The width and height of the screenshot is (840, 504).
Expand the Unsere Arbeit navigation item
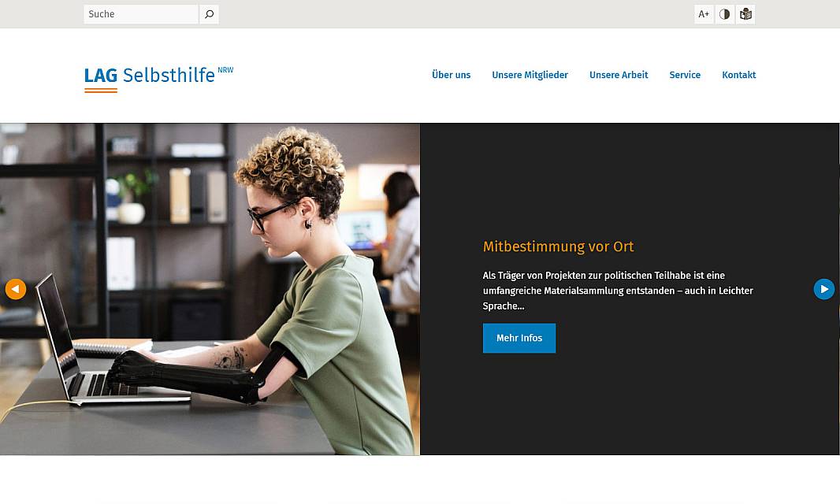pyautogui.click(x=619, y=75)
